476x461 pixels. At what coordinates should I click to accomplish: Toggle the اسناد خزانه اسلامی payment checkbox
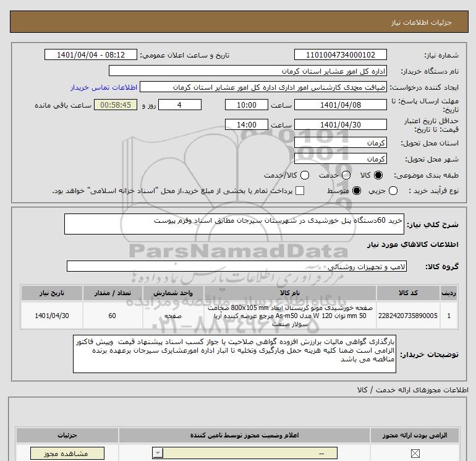pyautogui.click(x=300, y=191)
